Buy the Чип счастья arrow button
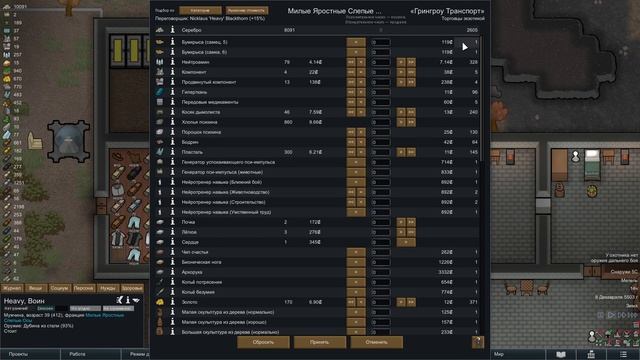 pos(356,252)
